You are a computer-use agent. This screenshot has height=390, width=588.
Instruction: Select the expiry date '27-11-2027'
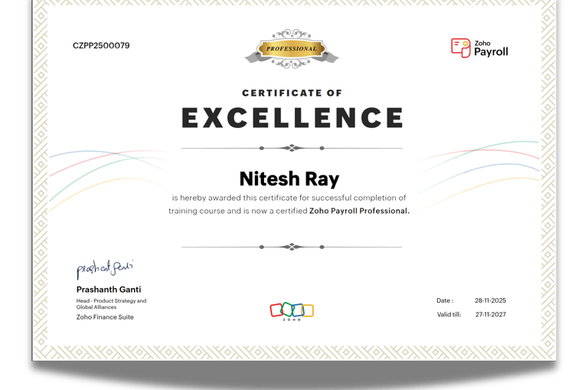(491, 315)
